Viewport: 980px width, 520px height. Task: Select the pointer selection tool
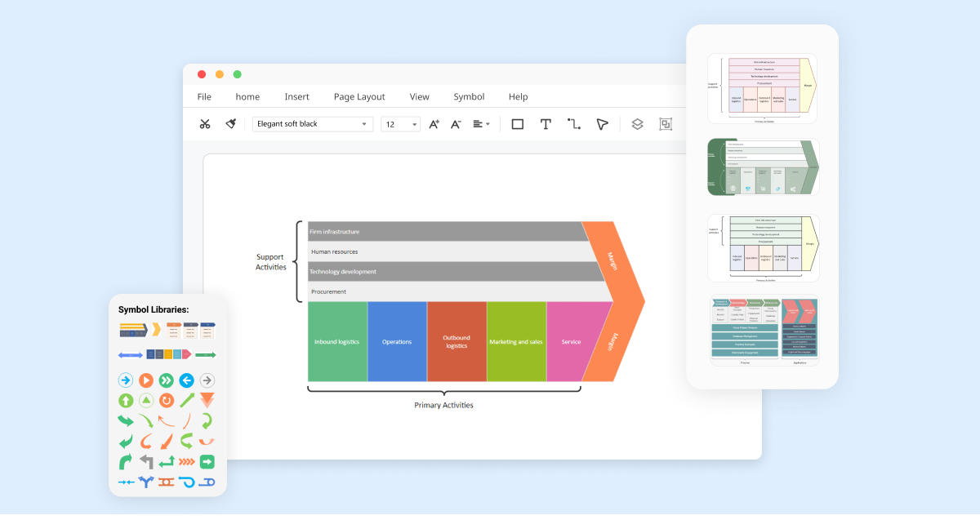click(602, 123)
